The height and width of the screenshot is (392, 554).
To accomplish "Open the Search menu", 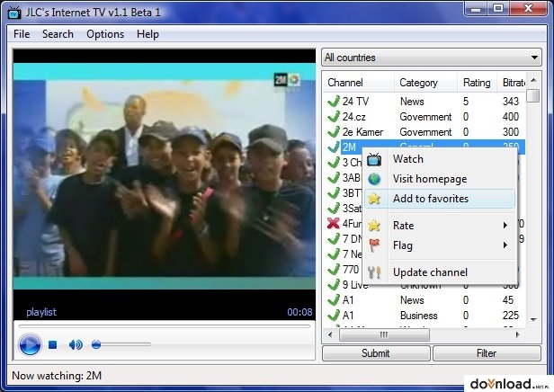I will pos(58,34).
